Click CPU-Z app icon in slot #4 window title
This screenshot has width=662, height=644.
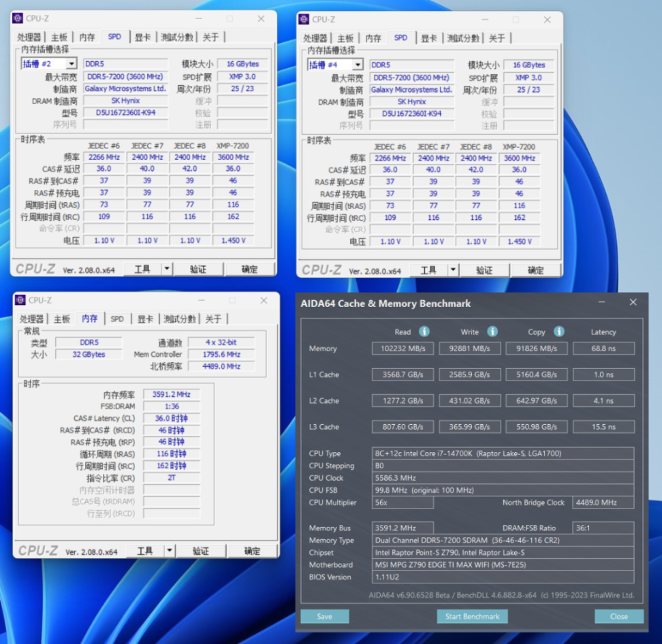click(x=304, y=20)
